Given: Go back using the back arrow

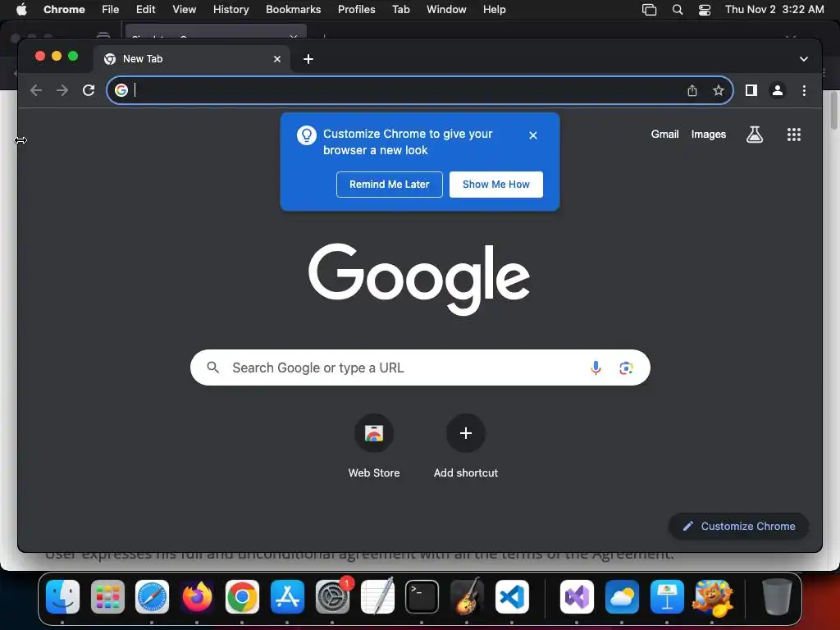Looking at the screenshot, I should [x=36, y=90].
